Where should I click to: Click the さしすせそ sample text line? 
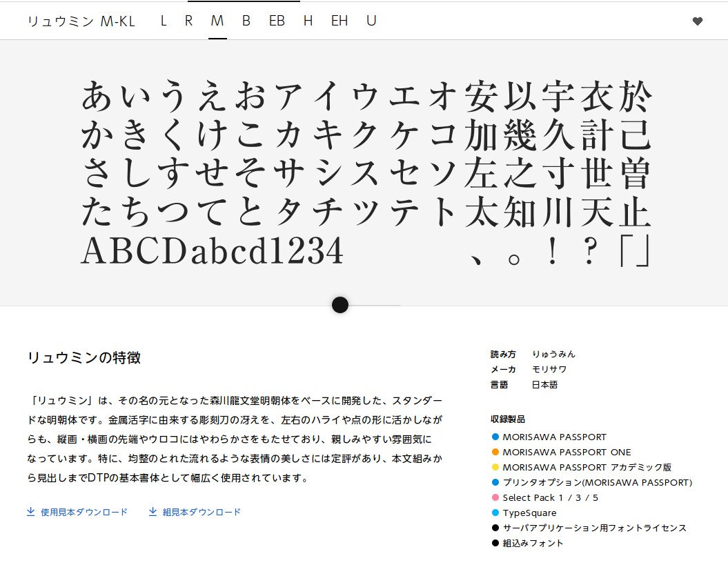point(367,173)
